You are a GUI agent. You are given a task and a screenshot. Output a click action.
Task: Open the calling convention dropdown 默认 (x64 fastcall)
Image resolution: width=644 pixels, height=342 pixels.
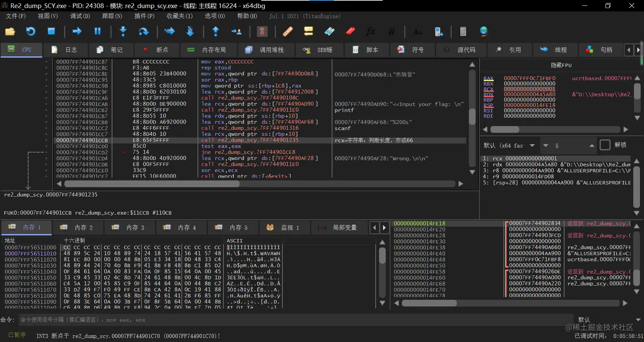[x=509, y=146]
